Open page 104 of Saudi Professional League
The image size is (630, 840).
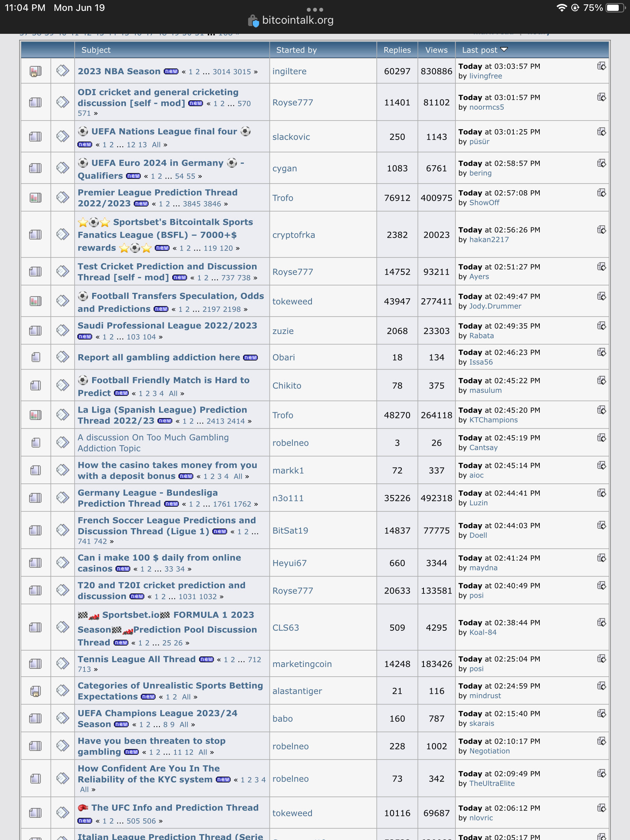149,337
